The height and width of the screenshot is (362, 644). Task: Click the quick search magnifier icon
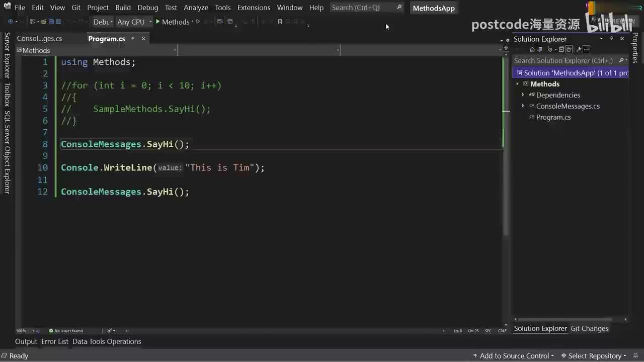click(x=399, y=8)
